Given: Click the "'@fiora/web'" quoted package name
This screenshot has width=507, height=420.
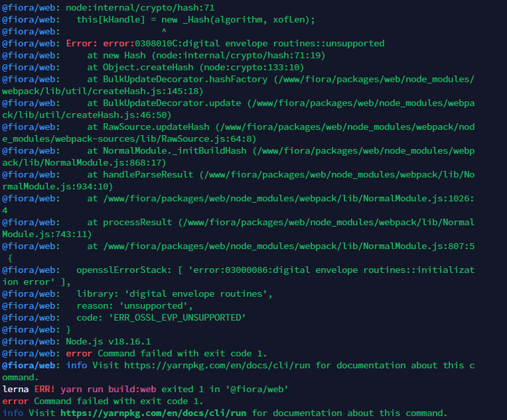Looking at the screenshot, I should pyautogui.click(x=257, y=389).
